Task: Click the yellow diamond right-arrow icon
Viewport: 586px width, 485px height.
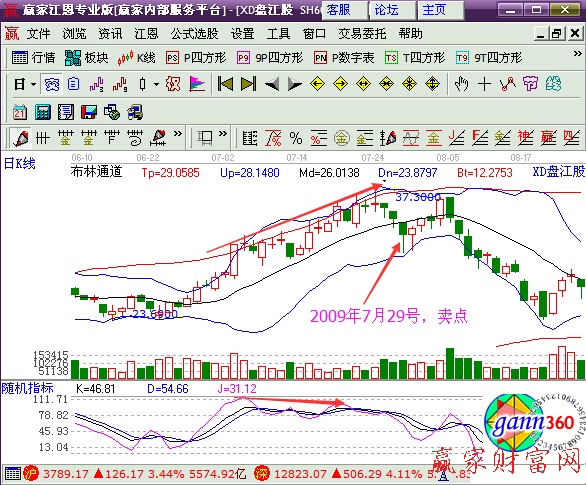Action: [x=340, y=84]
